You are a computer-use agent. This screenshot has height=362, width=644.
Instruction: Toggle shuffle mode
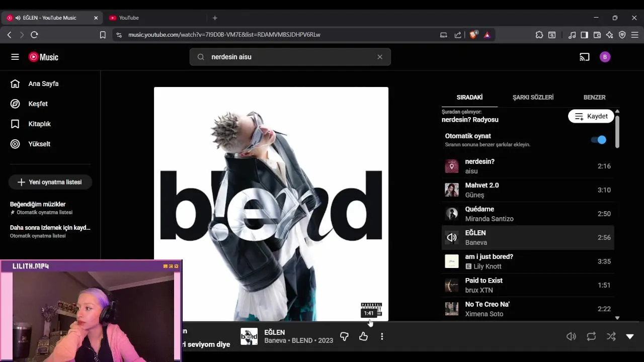[611, 336]
